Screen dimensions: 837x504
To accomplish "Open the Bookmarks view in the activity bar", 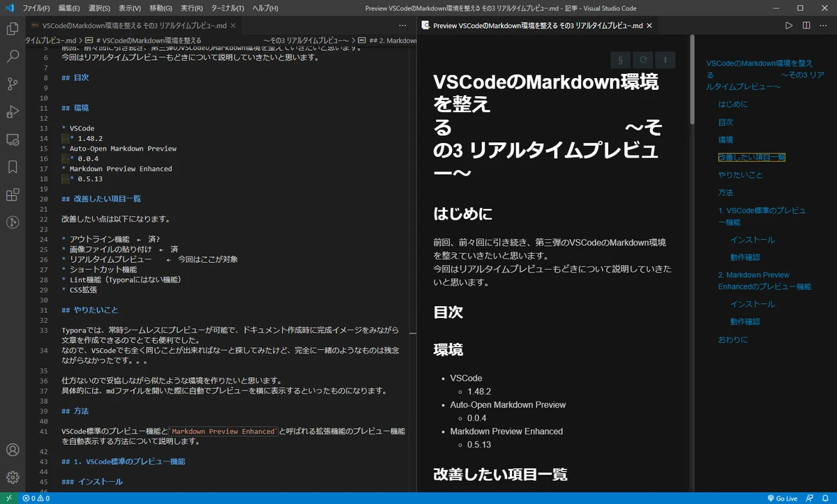I will coord(13,167).
